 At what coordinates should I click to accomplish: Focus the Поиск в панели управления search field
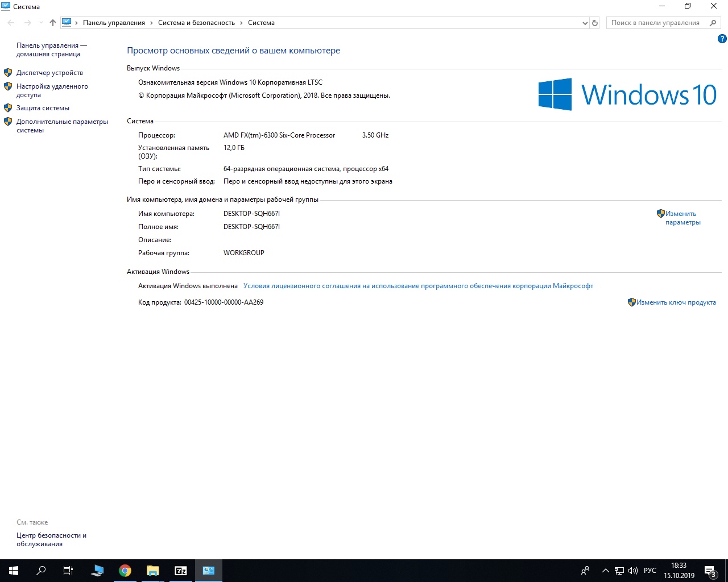coord(657,23)
